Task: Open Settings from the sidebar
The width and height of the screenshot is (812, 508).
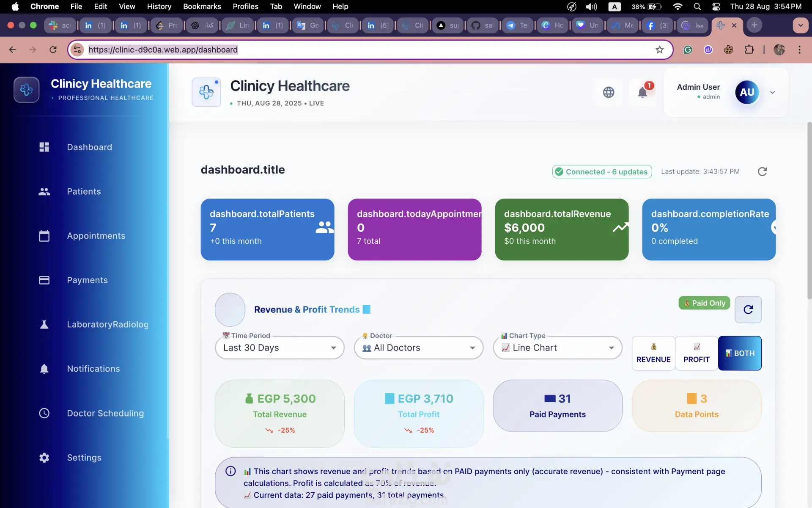Action: [x=84, y=458]
